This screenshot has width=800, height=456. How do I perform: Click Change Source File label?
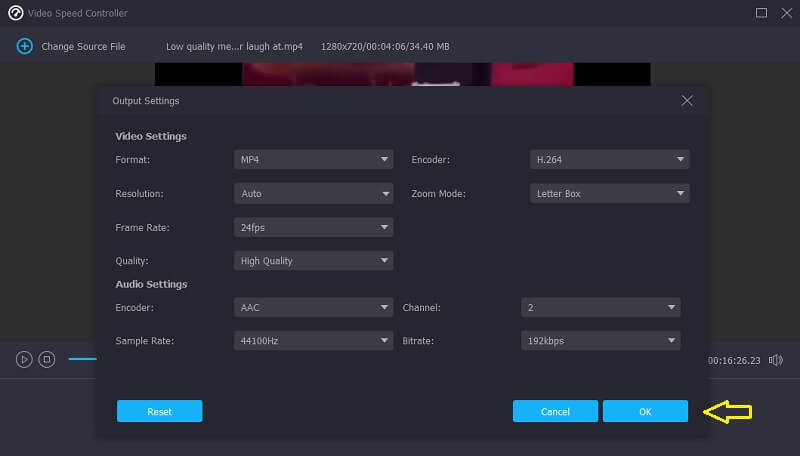83,46
